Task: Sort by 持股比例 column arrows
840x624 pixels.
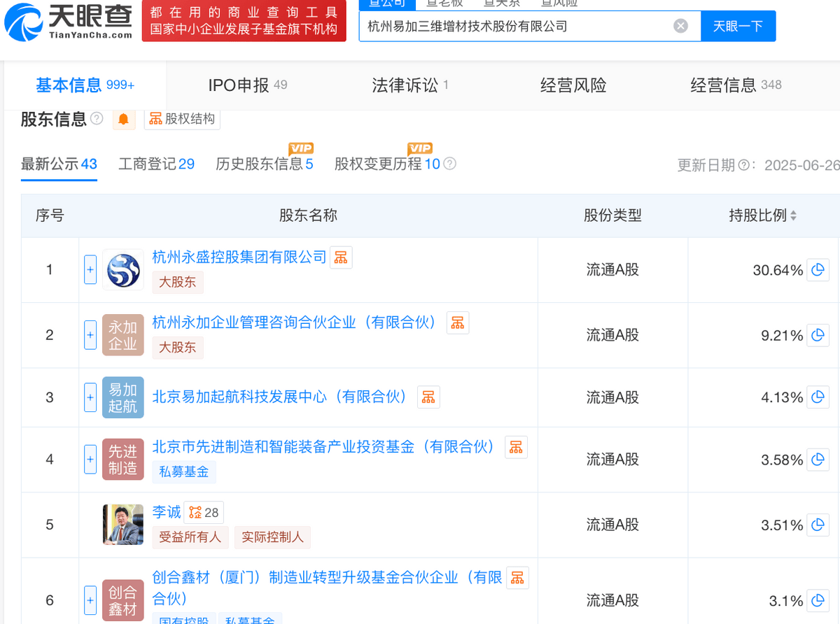Action: (793, 216)
